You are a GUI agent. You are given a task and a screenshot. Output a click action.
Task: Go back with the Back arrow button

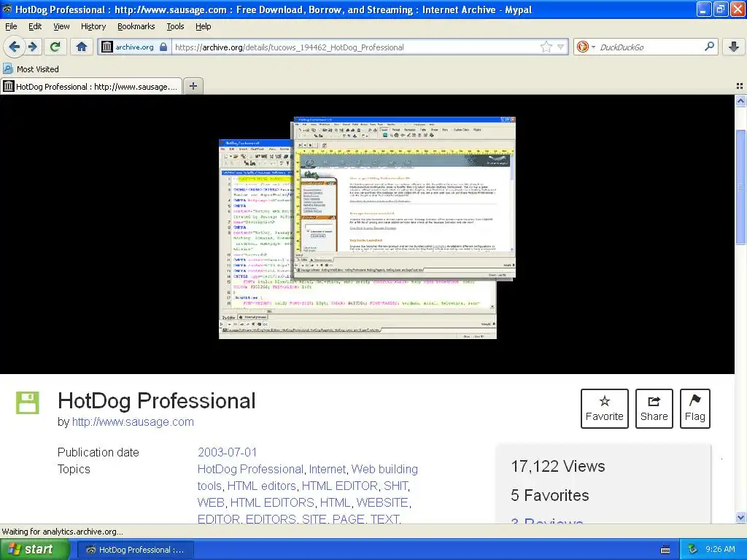[x=14, y=47]
